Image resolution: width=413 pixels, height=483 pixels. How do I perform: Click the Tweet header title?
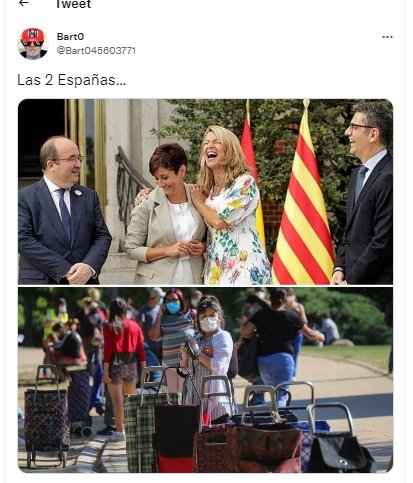pyautogui.click(x=73, y=4)
